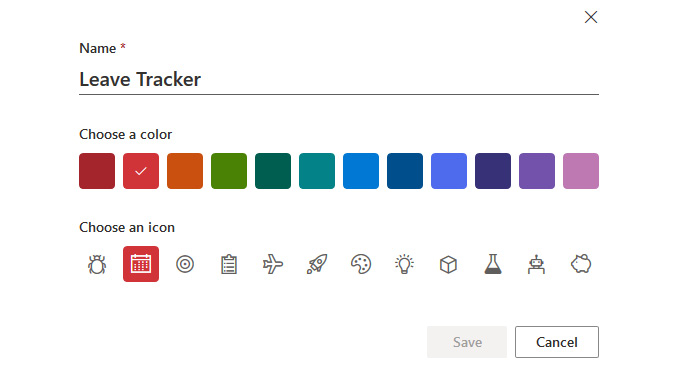Pick the target bullseye icon

click(185, 264)
